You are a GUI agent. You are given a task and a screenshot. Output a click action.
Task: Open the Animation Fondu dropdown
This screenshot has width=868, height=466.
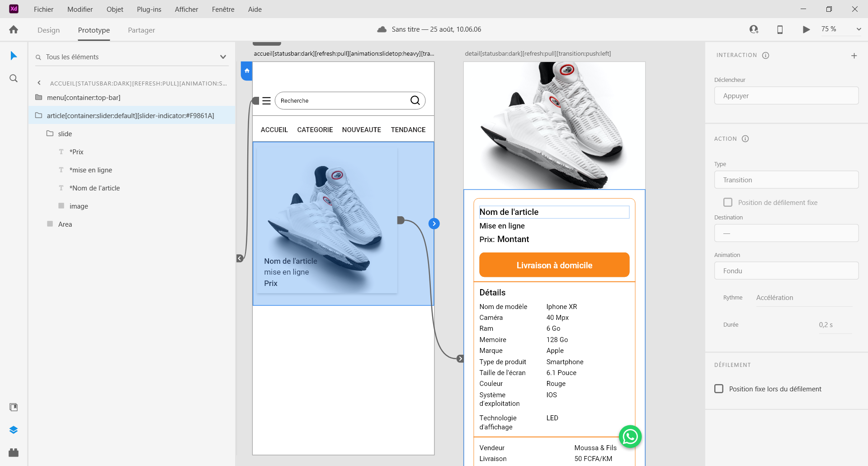click(786, 271)
